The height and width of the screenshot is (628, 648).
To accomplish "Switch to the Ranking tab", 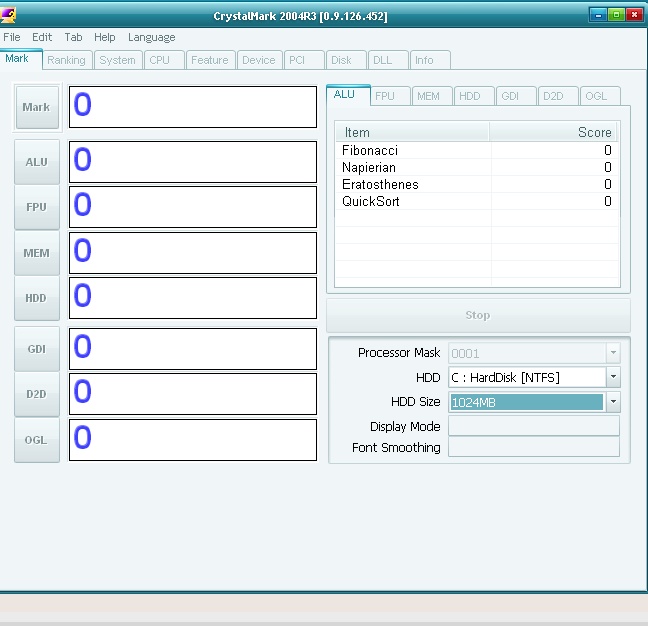I will 67,60.
